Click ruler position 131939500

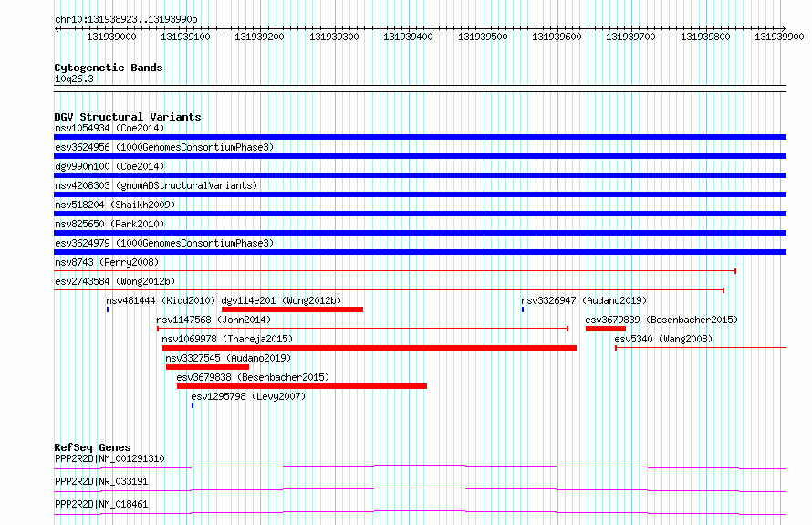483,37
